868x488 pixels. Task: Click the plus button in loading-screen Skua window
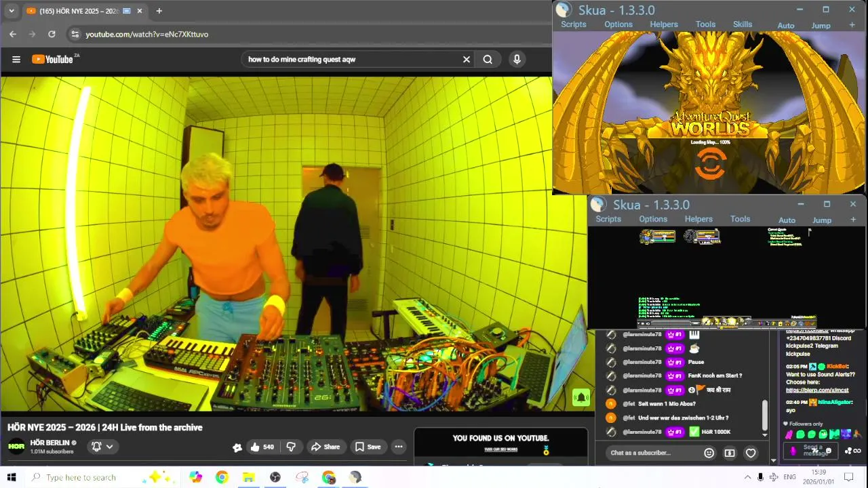point(852,25)
